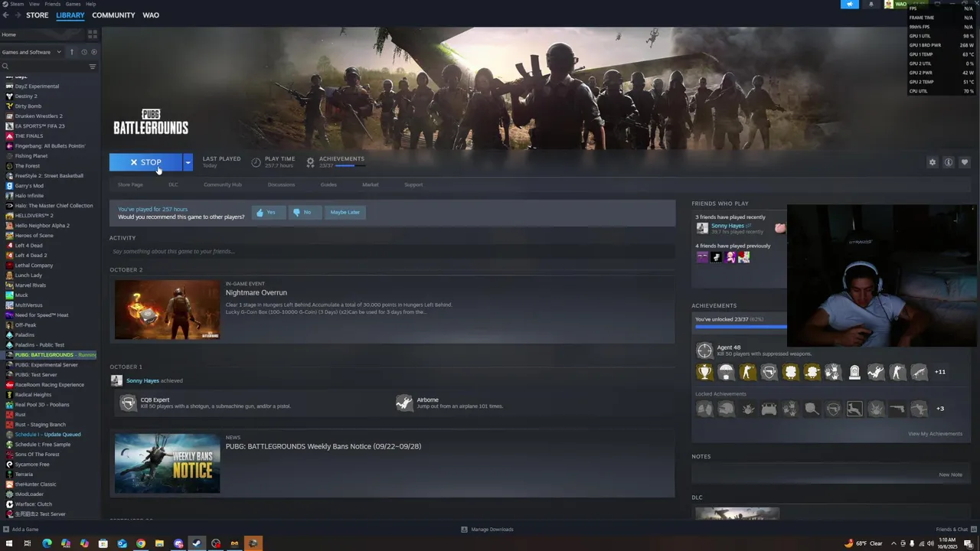The height and width of the screenshot is (551, 980).
Task: Switch library to grid view icon
Action: click(93, 34)
